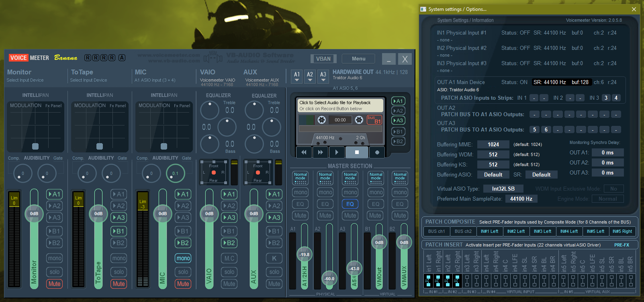This screenshot has width=644, height=302.
Task: Toggle the VBAN button
Action: click(323, 59)
